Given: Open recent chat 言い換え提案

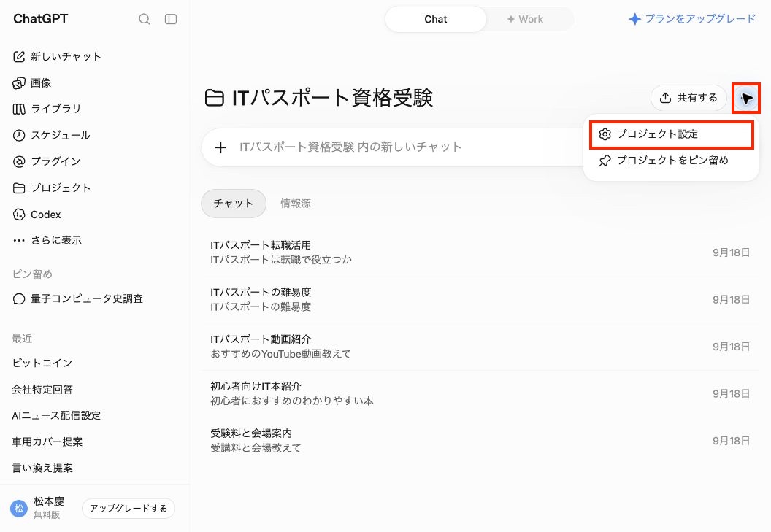Looking at the screenshot, I should click(x=42, y=468).
